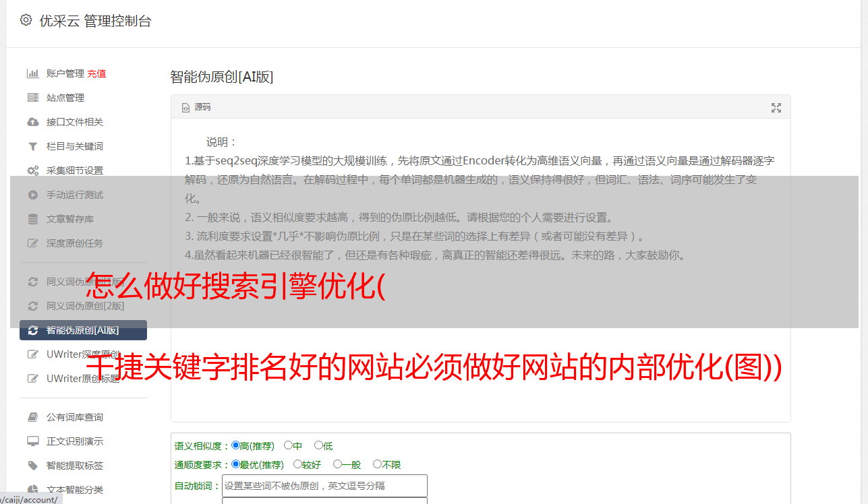Click the 源码 button in editor toolbar
This screenshot has width=868, height=504.
pos(196,107)
